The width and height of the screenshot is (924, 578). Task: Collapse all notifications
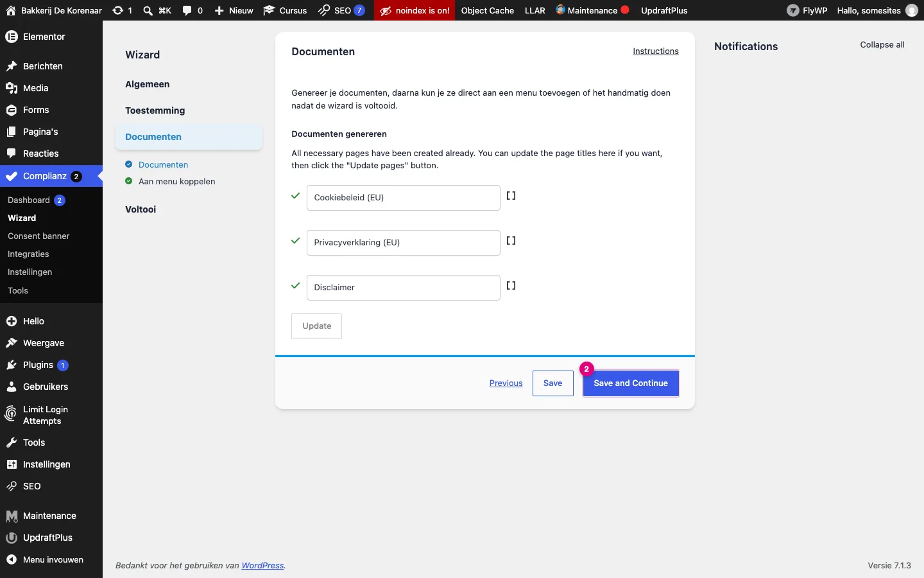tap(882, 45)
